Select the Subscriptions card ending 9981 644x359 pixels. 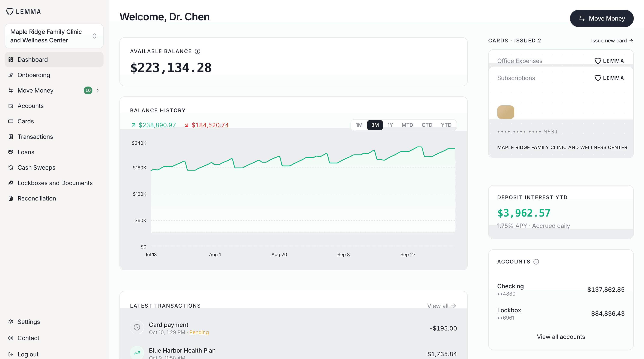point(561,112)
